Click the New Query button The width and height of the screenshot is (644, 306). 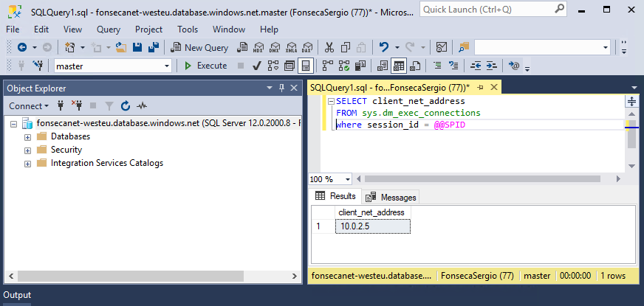pos(199,48)
